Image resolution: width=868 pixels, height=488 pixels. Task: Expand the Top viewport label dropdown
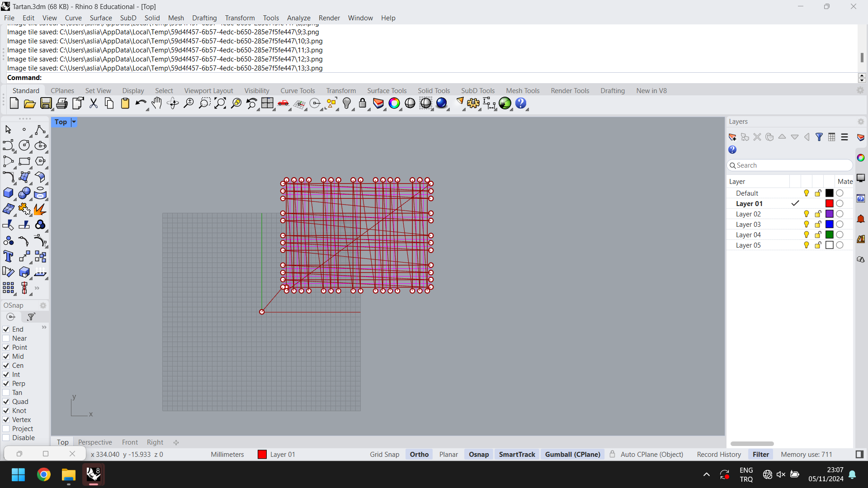(73, 122)
